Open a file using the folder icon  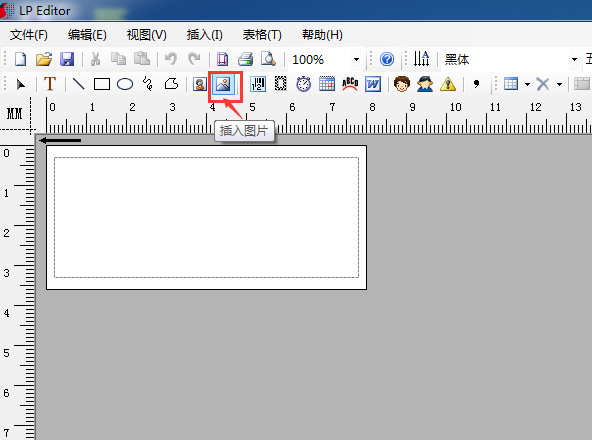44,59
